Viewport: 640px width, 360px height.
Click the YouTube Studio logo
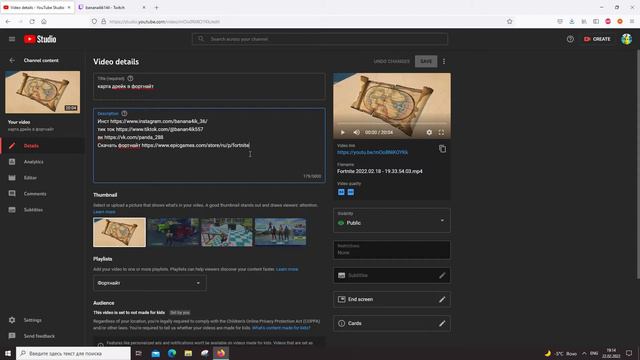coord(40,39)
